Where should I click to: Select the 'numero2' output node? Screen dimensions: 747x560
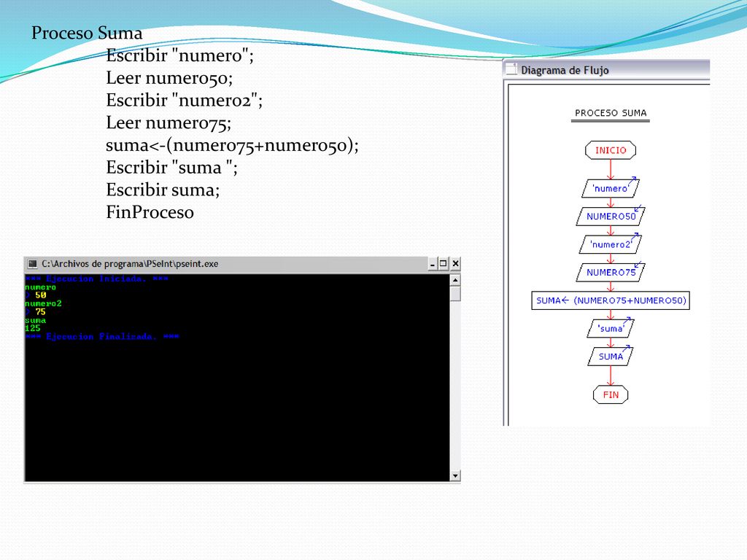[611, 244]
